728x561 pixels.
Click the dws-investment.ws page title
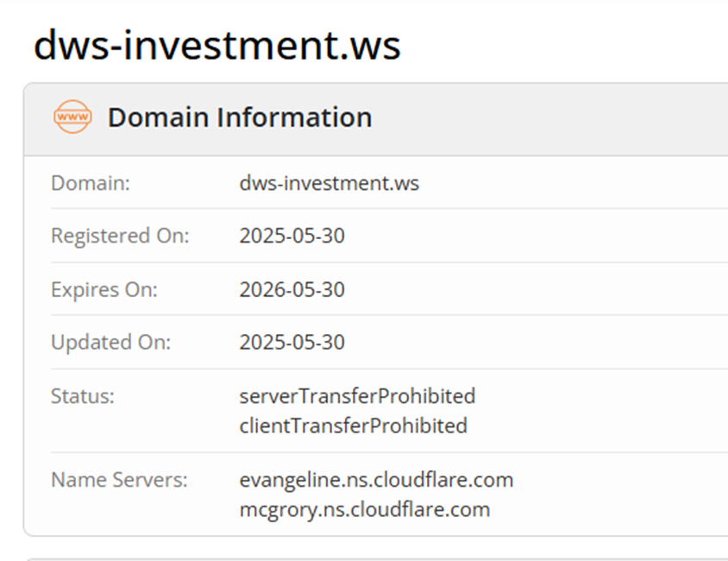click(217, 46)
